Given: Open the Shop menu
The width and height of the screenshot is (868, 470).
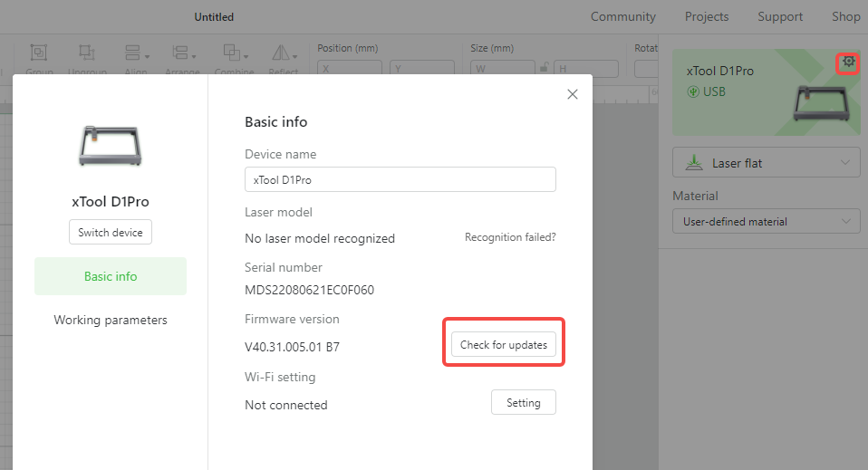Looking at the screenshot, I should 846,16.
